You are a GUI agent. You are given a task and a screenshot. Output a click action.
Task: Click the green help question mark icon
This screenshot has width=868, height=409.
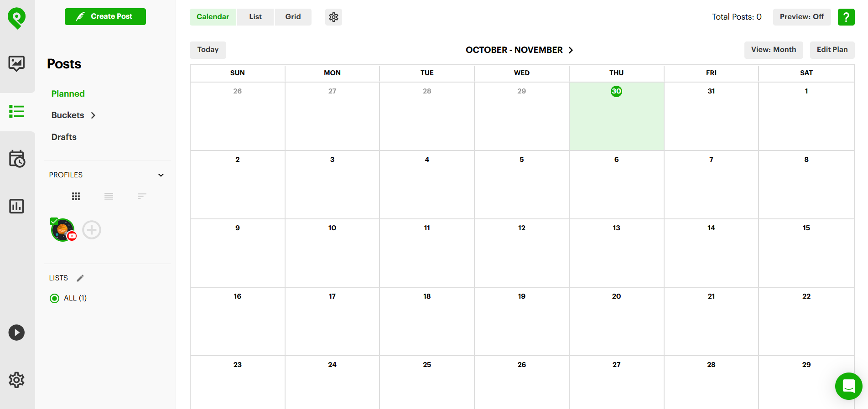(x=846, y=17)
